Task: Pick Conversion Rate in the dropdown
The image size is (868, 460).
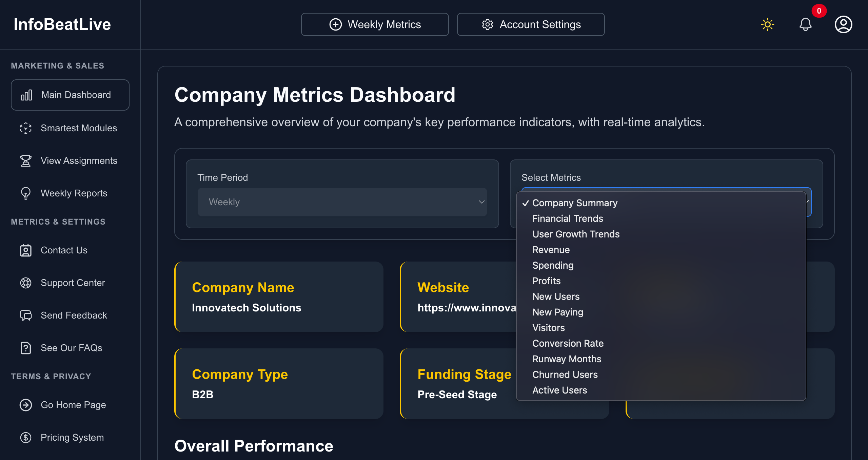Action: (x=568, y=343)
